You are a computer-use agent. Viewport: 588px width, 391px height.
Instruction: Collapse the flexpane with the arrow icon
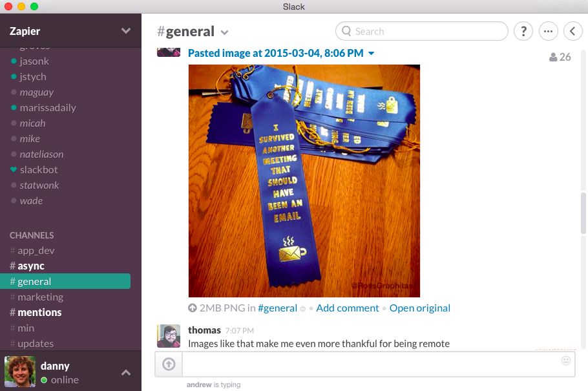pyautogui.click(x=572, y=31)
